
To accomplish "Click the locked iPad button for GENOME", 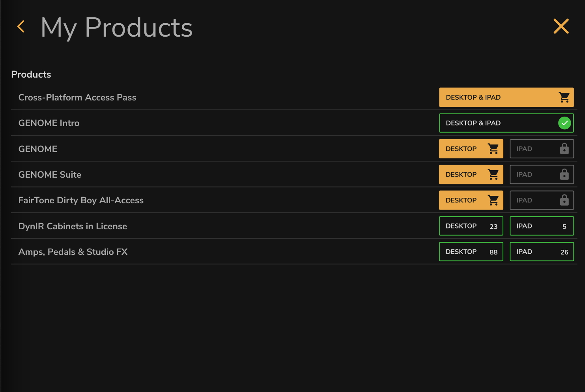I will click(542, 149).
